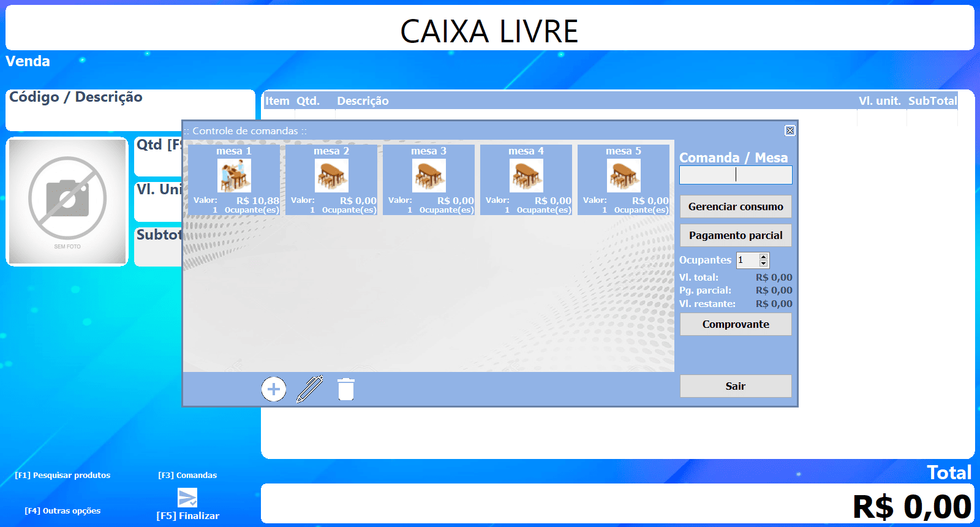Select the occupied mesa 1 table icon
The width and height of the screenshot is (980, 527).
(234, 176)
